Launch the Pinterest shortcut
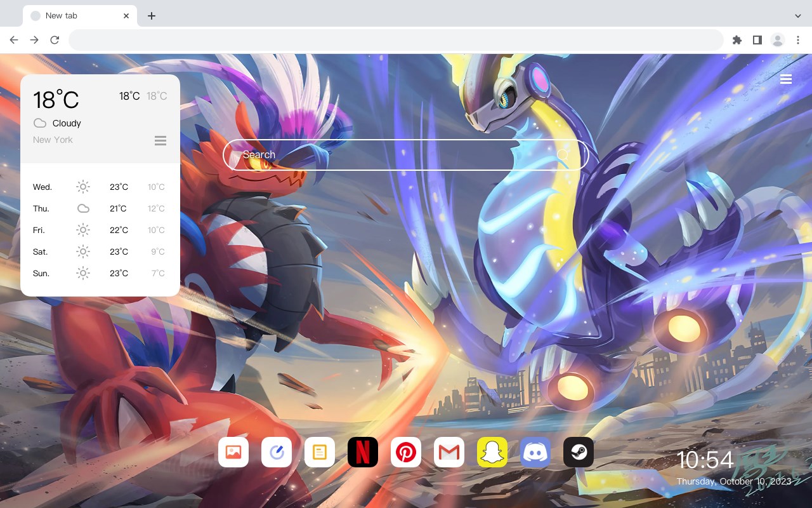The width and height of the screenshot is (812, 508). [406, 452]
